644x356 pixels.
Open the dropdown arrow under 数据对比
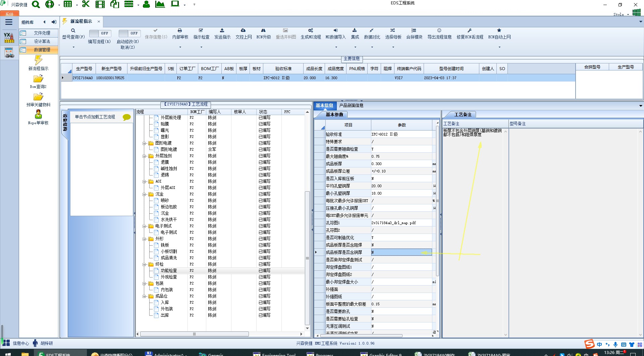coord(372,47)
